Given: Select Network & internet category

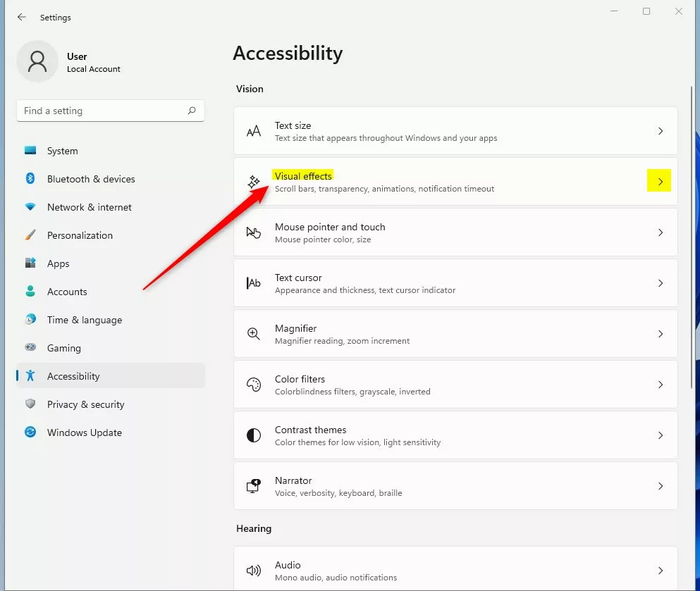Looking at the screenshot, I should pos(111,207).
